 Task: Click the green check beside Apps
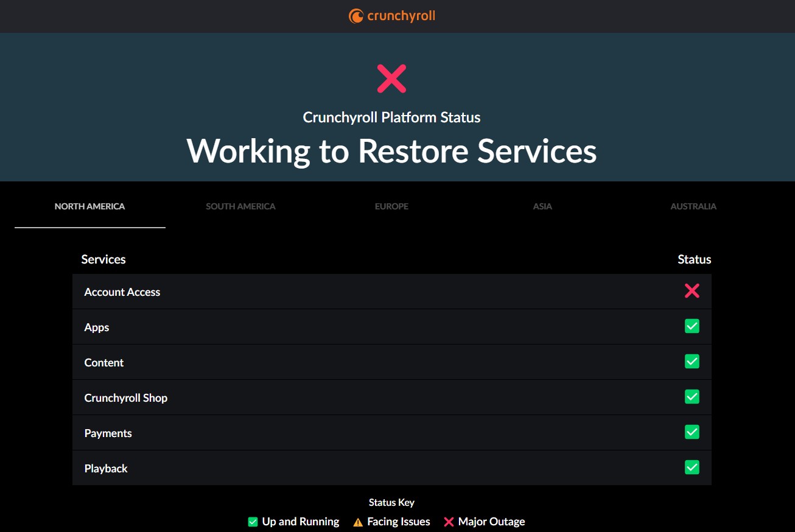692,326
